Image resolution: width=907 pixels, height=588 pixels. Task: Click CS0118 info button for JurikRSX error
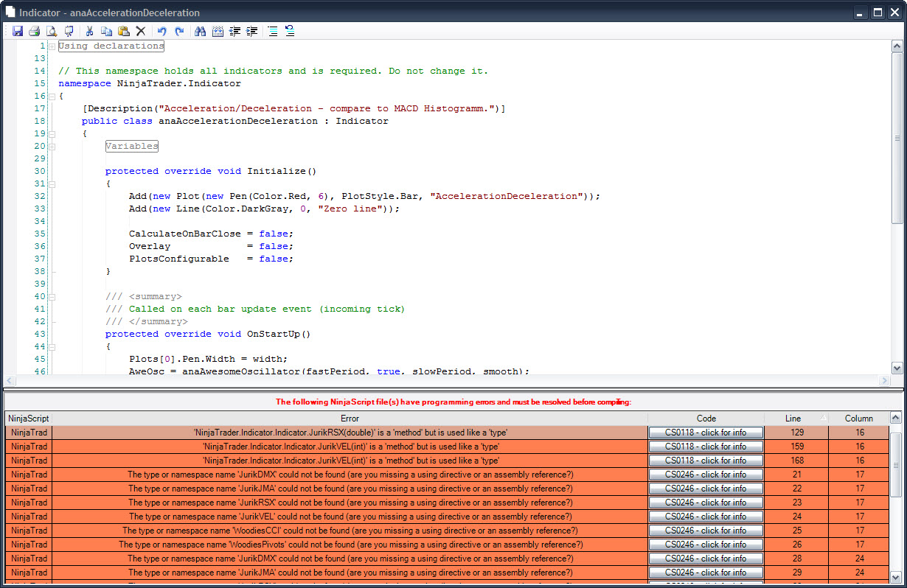706,433
